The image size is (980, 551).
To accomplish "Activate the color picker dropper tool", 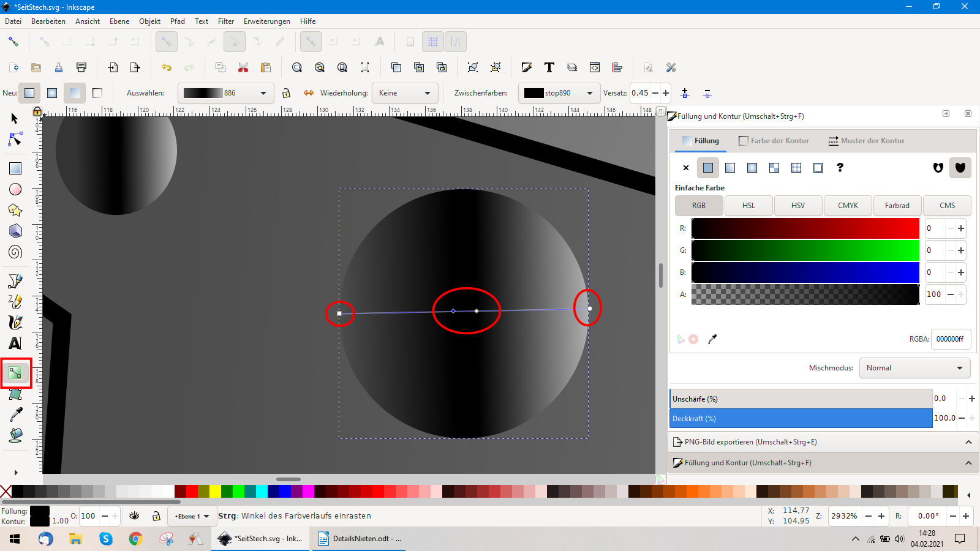I will [x=15, y=414].
